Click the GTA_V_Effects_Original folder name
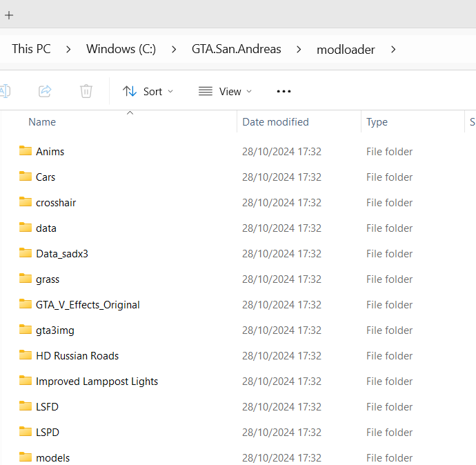The height and width of the screenshot is (465, 476). (88, 305)
